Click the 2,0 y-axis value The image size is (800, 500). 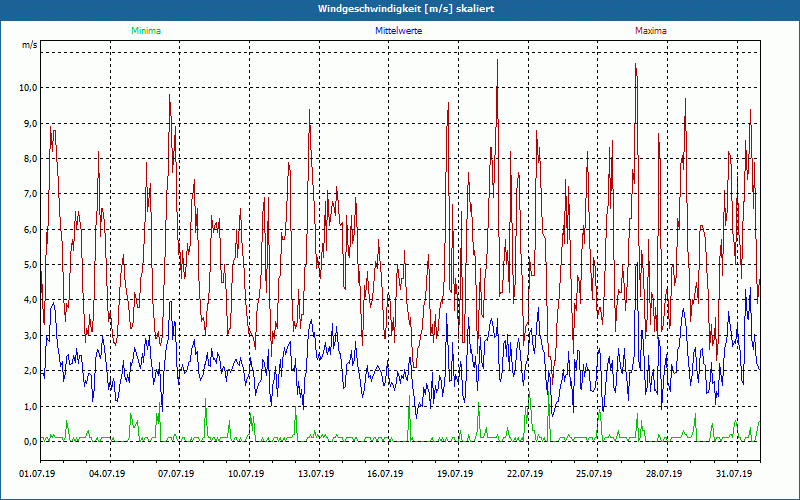point(30,370)
